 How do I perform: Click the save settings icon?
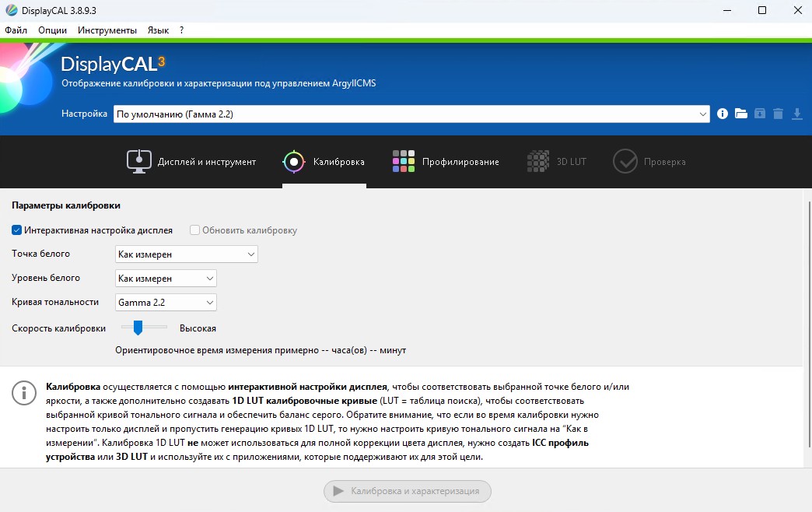[x=760, y=114]
